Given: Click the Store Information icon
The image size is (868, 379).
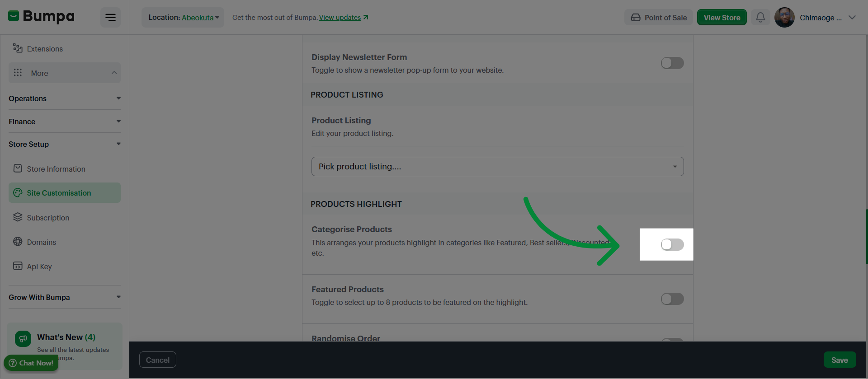Looking at the screenshot, I should [18, 168].
